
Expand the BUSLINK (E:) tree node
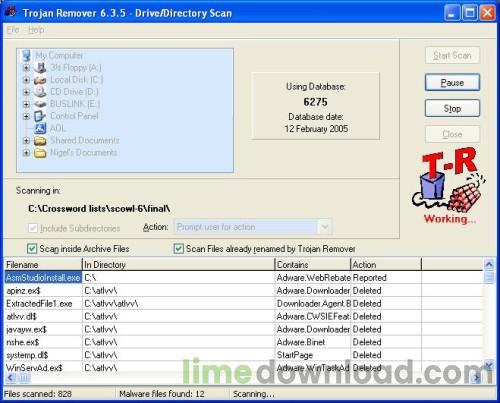pos(26,104)
